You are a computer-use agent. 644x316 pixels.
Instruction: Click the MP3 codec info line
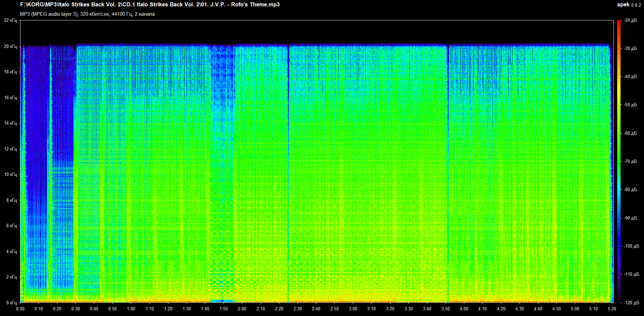point(87,14)
